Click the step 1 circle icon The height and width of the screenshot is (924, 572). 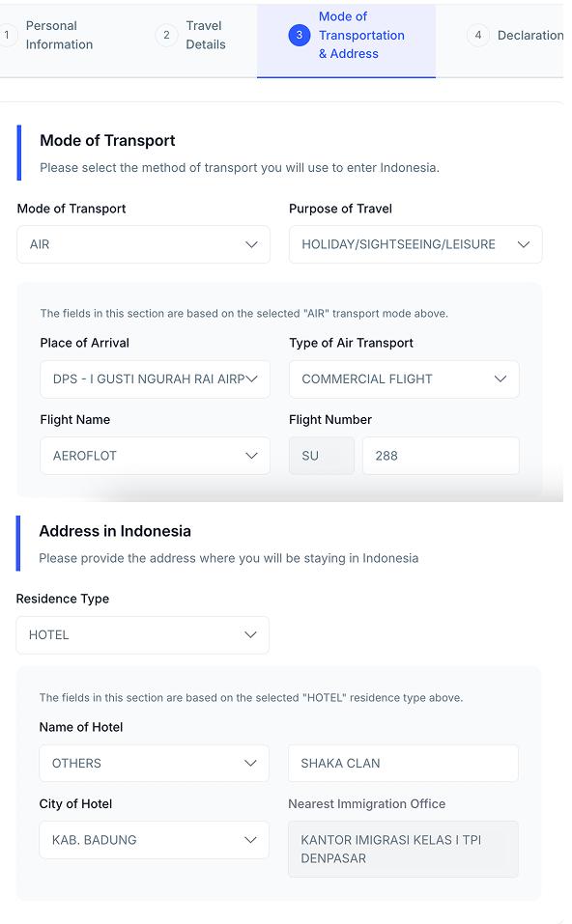[x=7, y=36]
